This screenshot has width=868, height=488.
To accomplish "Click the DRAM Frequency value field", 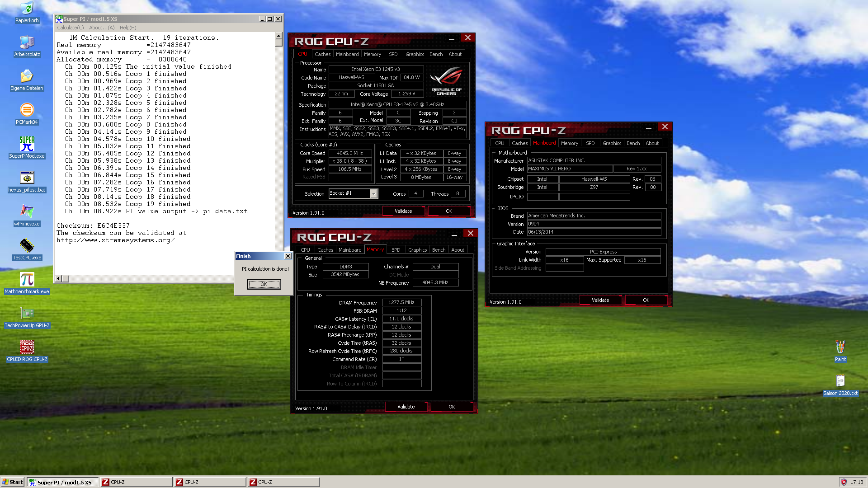I will 401,303.
